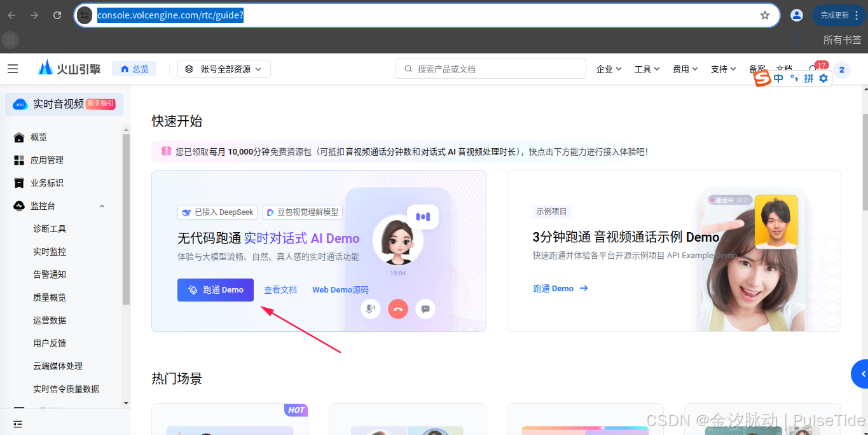Image resolution: width=868 pixels, height=435 pixels.
Task: Click the microphone icon in AI demo card
Action: coord(370,309)
